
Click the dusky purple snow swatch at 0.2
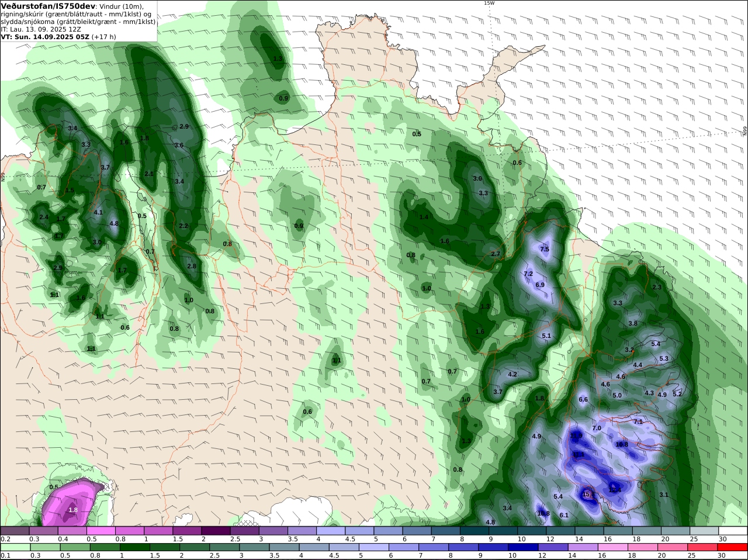click(15, 531)
